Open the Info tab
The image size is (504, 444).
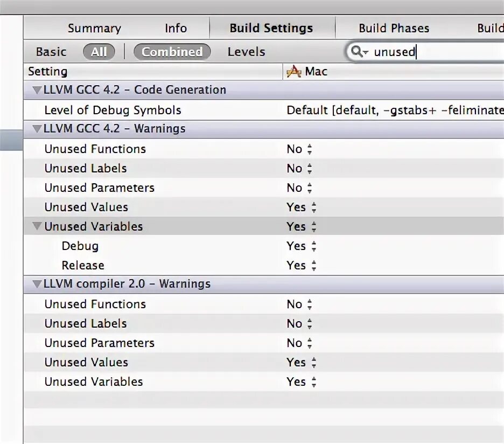coord(176,29)
